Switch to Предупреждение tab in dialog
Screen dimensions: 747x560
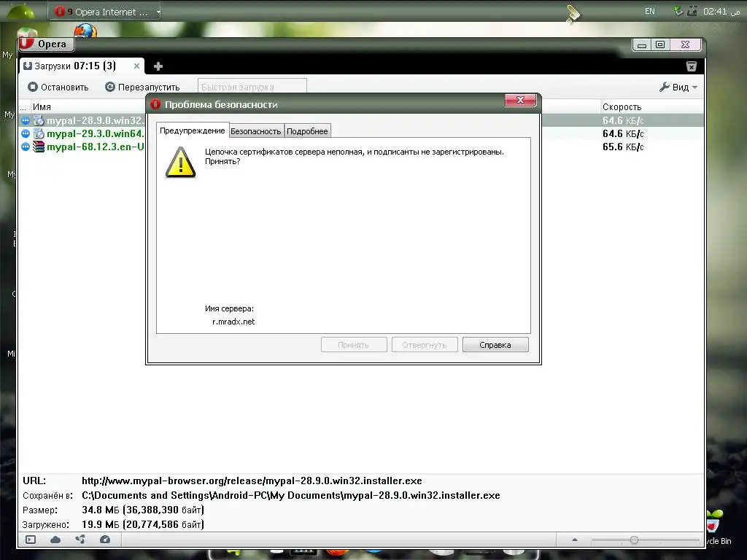pyautogui.click(x=193, y=131)
